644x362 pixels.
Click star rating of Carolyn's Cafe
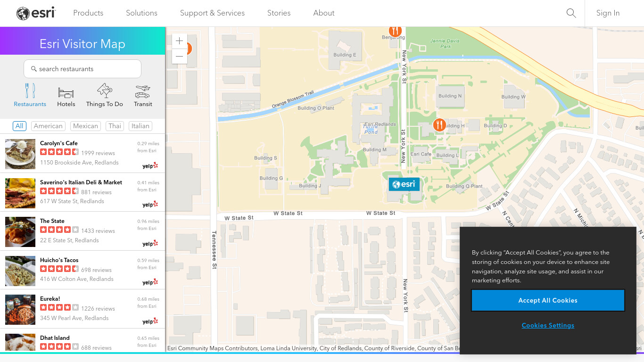point(59,152)
